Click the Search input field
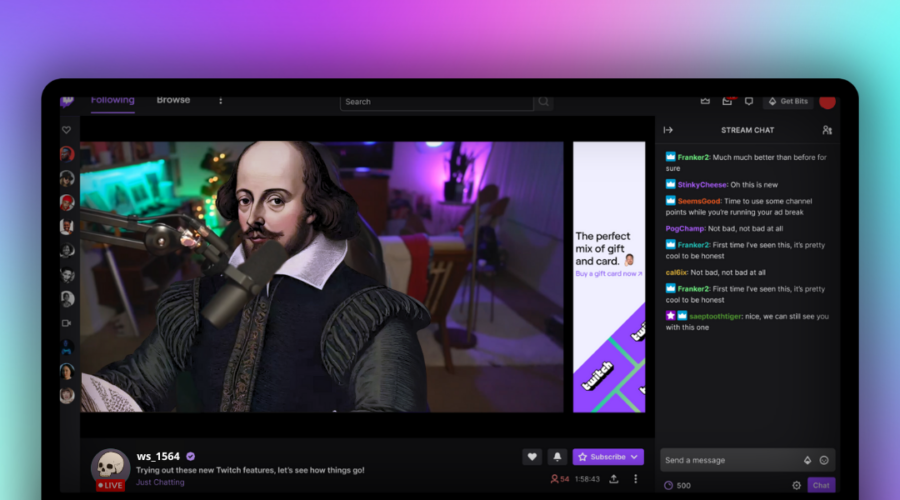Viewport: 900px width, 500px height. pyautogui.click(x=436, y=102)
